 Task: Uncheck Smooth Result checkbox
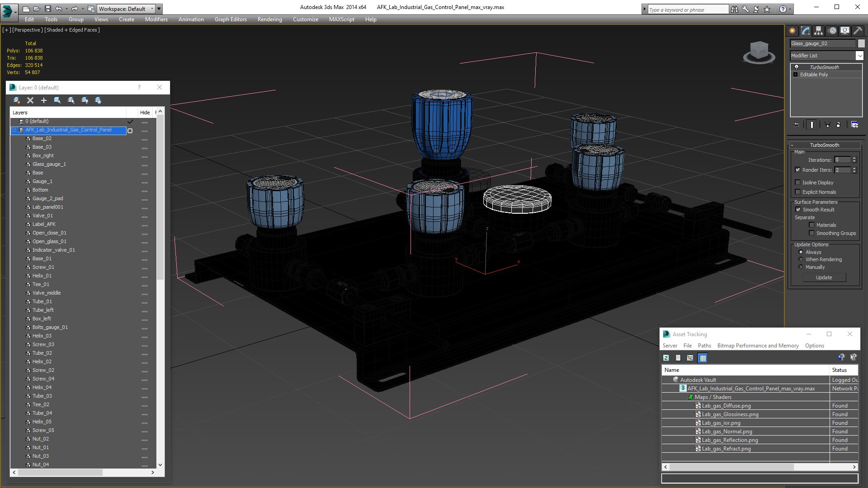click(798, 210)
